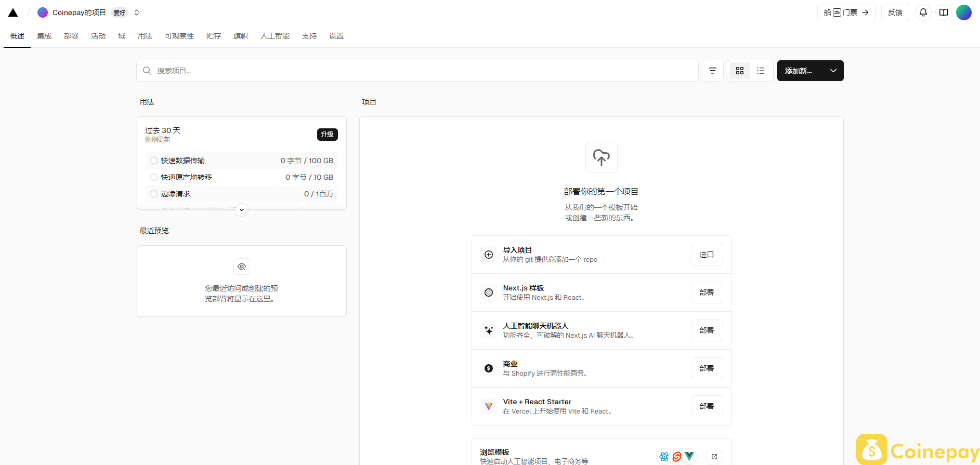Click the 商业 dollar icon
This screenshot has height=465, width=980.
[x=489, y=368]
